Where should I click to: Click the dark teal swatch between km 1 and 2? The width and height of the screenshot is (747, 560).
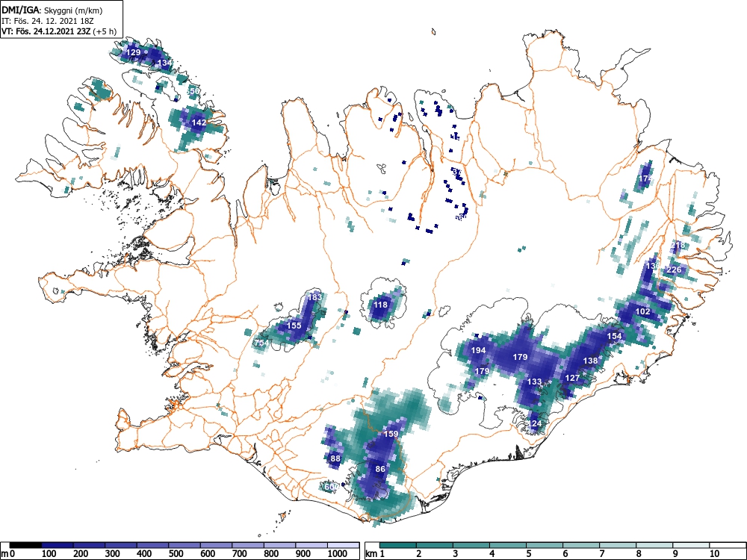coord(398,545)
